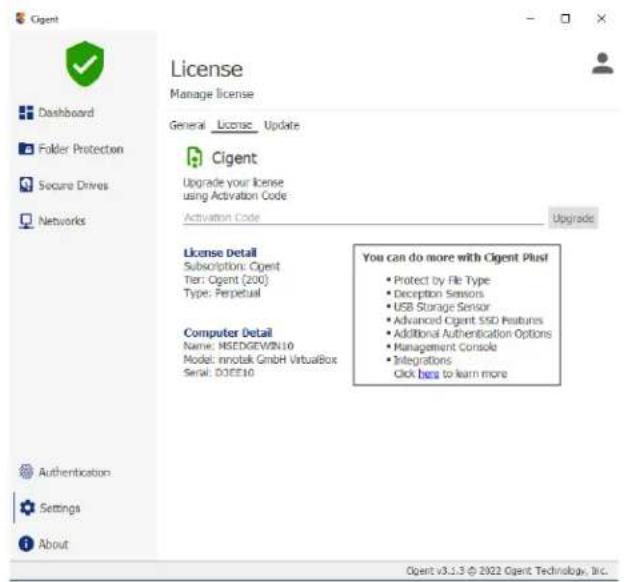Click the 'Type: Perpetual' text
This screenshot has height=582, width=624.
tap(222, 293)
